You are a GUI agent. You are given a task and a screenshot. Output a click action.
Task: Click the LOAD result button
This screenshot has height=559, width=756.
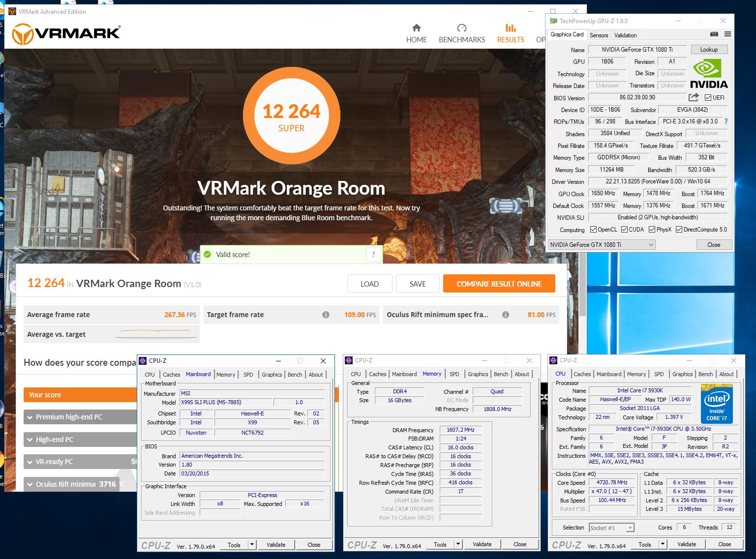[x=369, y=284]
